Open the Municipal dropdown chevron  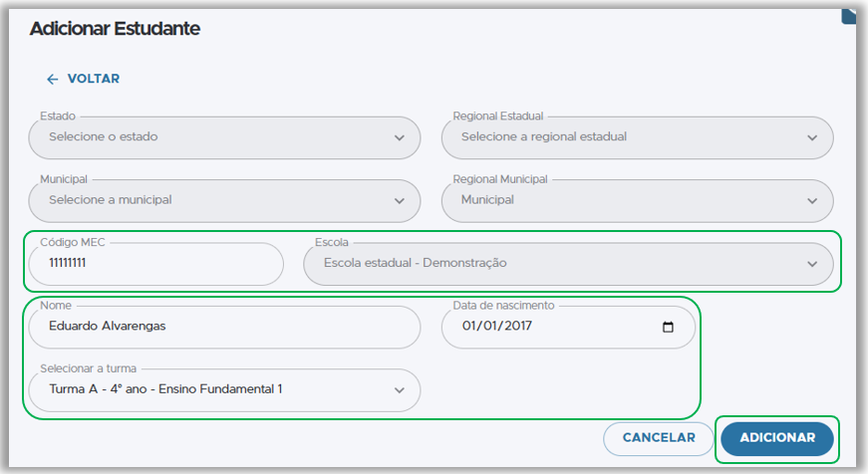tap(400, 200)
